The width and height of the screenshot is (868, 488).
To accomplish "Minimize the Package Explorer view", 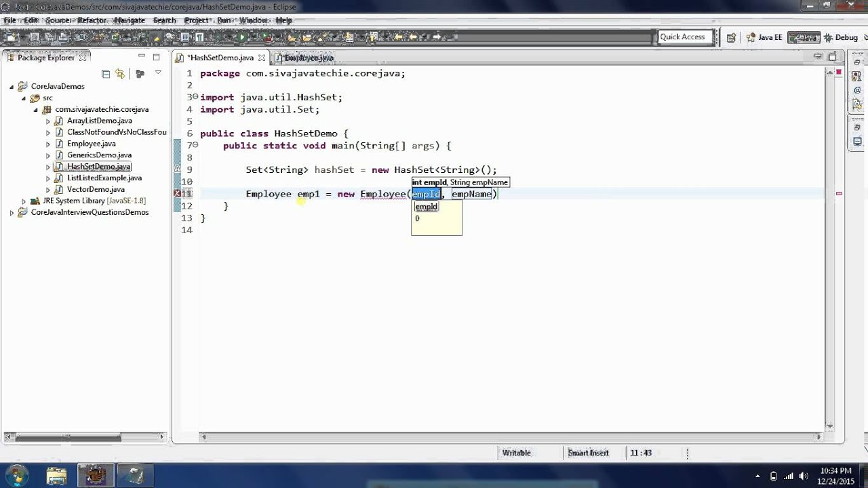I will [x=142, y=57].
